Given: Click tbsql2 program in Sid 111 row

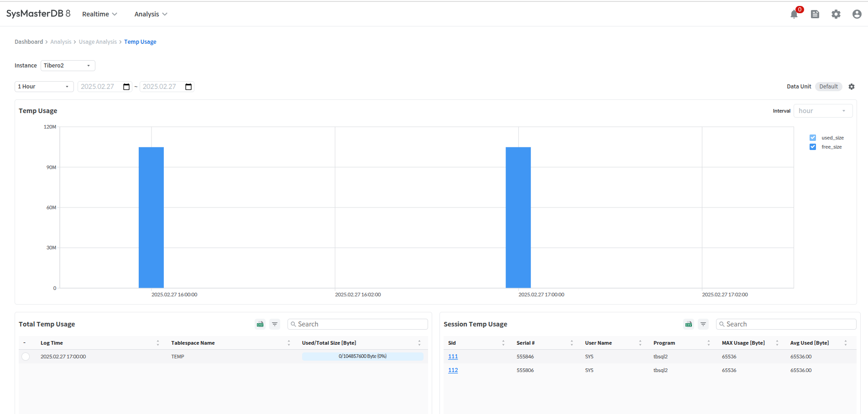Looking at the screenshot, I should tap(660, 357).
